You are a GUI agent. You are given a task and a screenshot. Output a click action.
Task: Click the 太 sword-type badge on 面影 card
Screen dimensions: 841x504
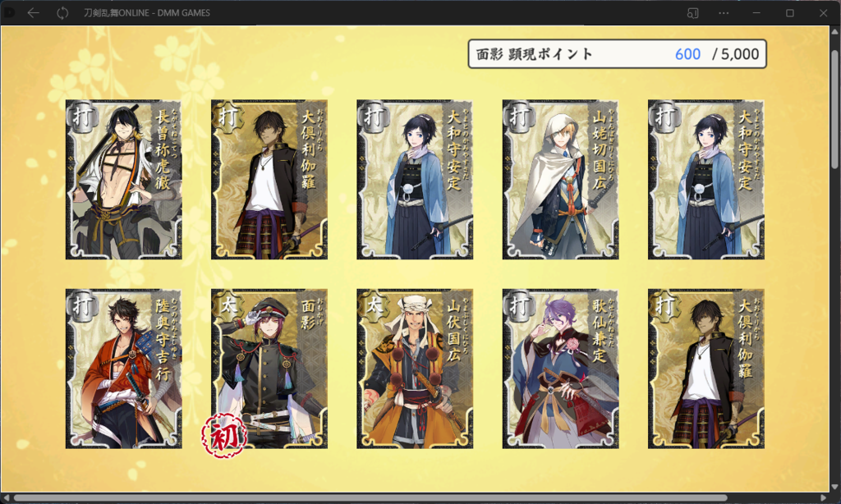[228, 305]
